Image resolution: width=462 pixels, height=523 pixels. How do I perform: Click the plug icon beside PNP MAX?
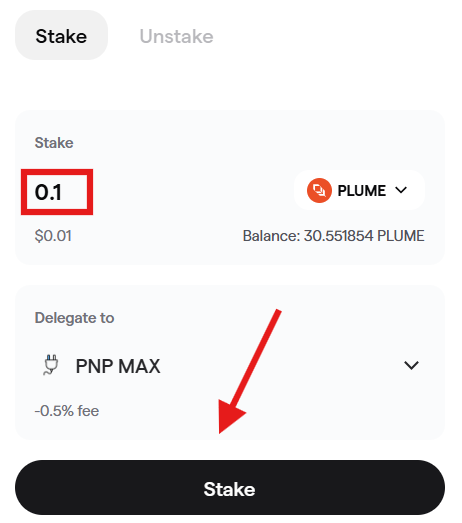coord(51,365)
